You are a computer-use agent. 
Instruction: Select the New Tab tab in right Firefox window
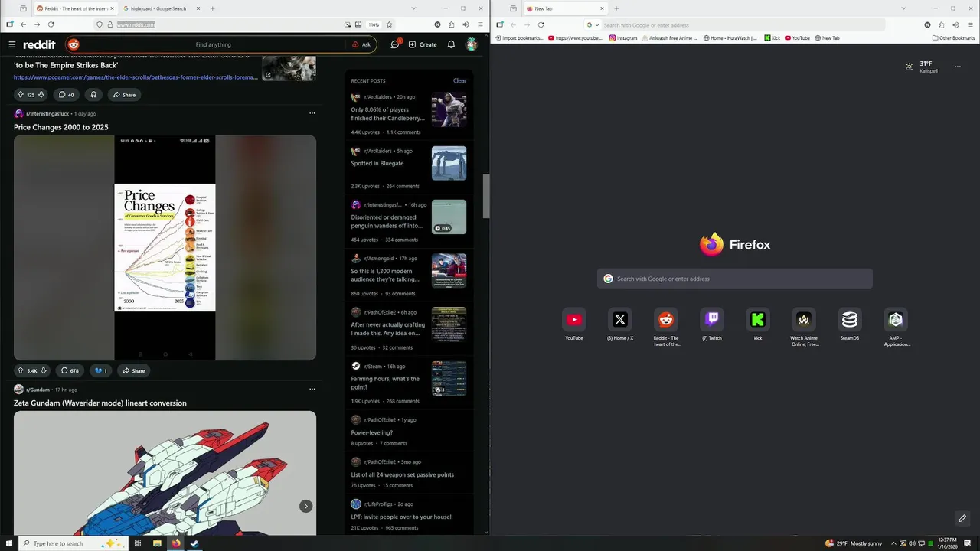tap(567, 8)
